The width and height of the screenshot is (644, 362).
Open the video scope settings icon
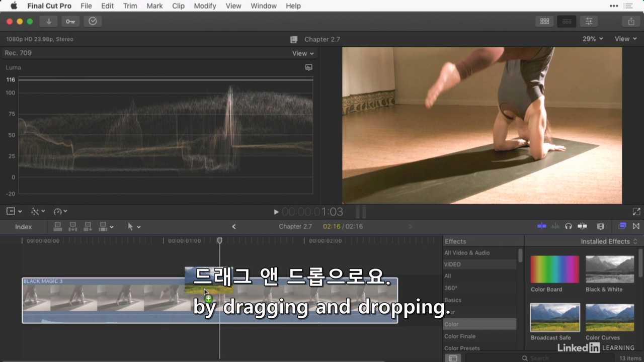click(309, 67)
